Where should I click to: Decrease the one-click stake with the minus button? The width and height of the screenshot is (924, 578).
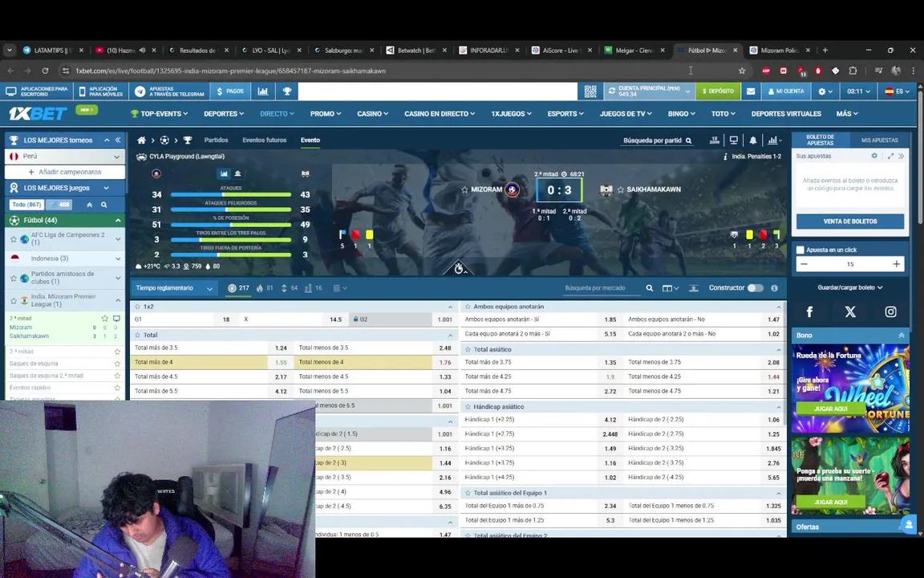[804, 264]
